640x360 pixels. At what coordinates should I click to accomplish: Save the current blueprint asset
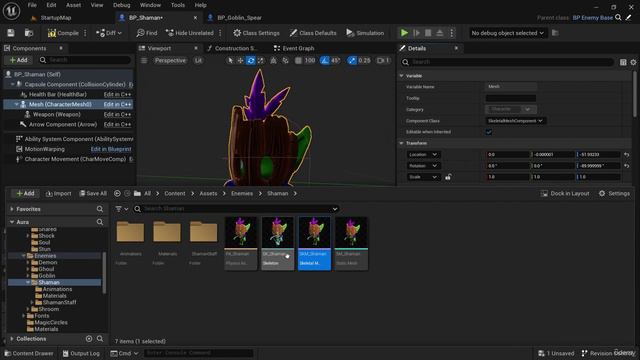point(11,33)
